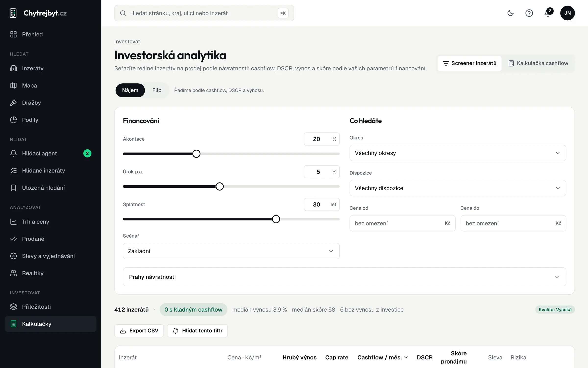Click the Mapa map icon
Image resolution: width=588 pixels, height=368 pixels.
[x=13, y=85]
